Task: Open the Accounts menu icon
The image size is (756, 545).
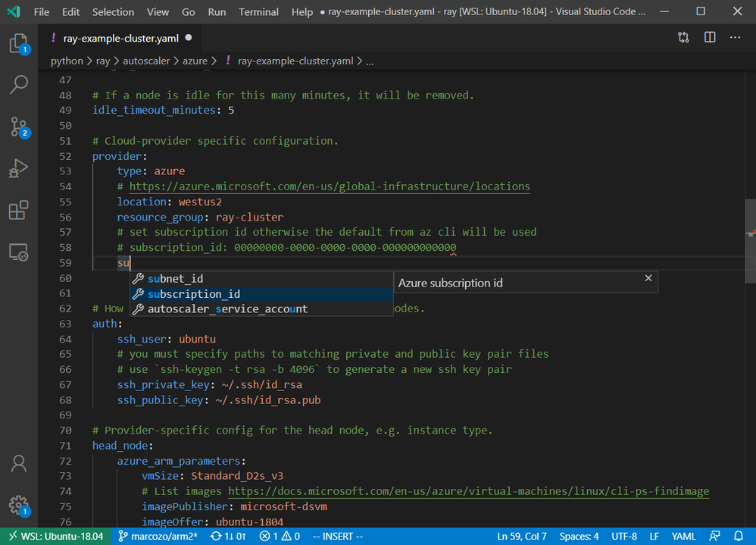Action: pyautogui.click(x=19, y=463)
